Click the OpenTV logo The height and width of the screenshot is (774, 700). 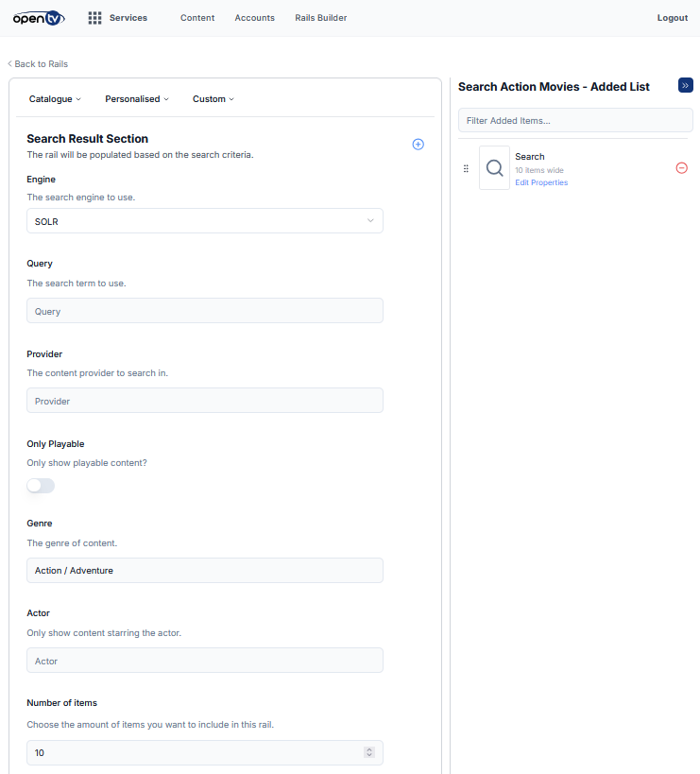point(39,18)
